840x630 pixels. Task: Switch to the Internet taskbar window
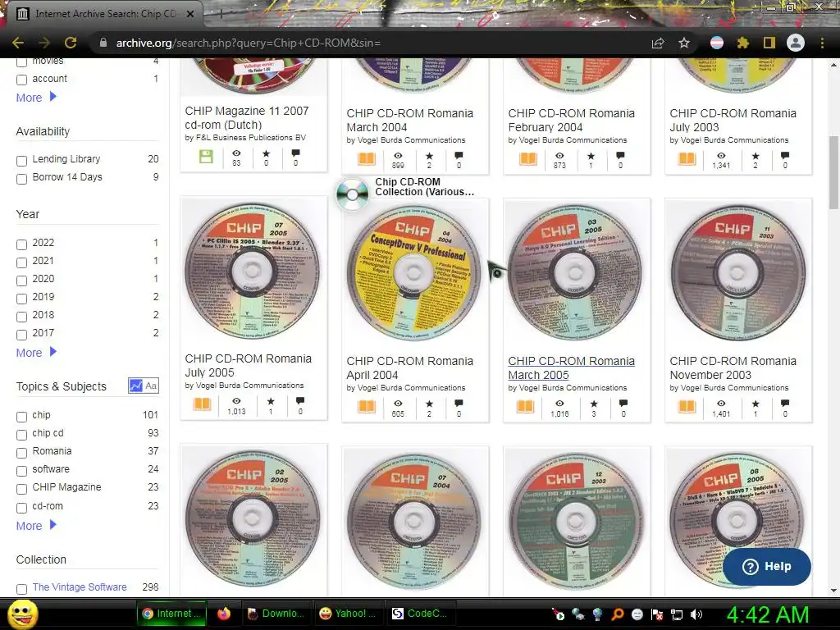pyautogui.click(x=171, y=614)
